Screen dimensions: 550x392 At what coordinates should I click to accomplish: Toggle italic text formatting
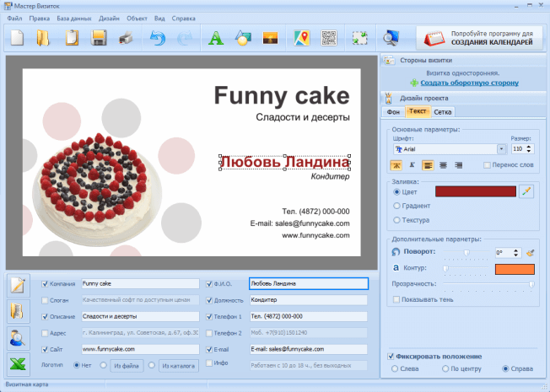tap(412, 165)
